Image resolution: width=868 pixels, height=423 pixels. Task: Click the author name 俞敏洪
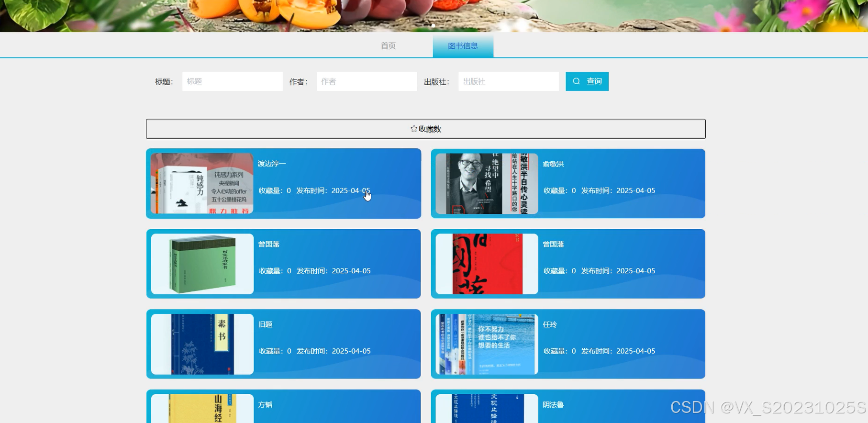point(553,164)
